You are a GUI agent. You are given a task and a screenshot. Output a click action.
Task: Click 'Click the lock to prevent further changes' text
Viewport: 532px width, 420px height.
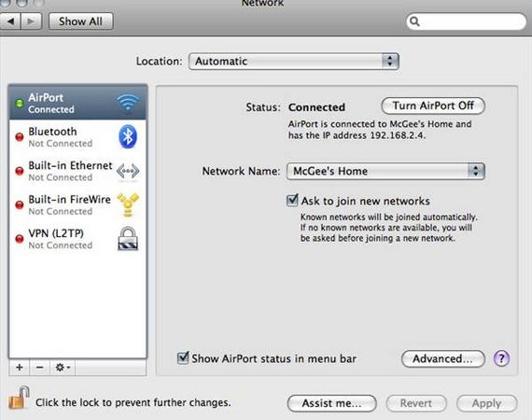133,402
